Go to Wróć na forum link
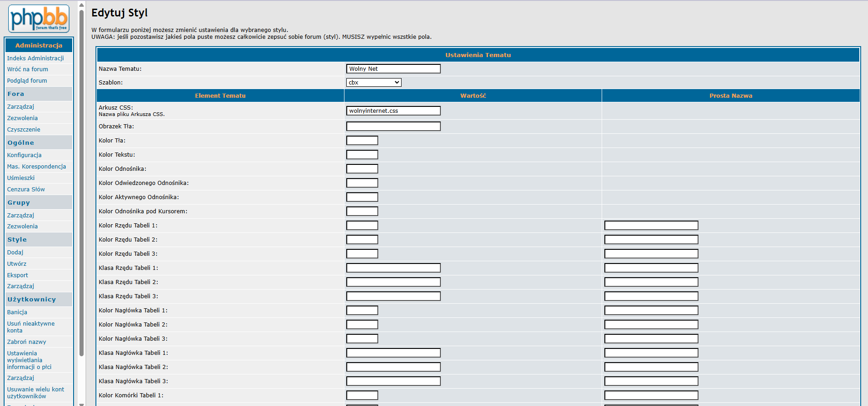This screenshot has height=406, width=868. click(x=27, y=69)
